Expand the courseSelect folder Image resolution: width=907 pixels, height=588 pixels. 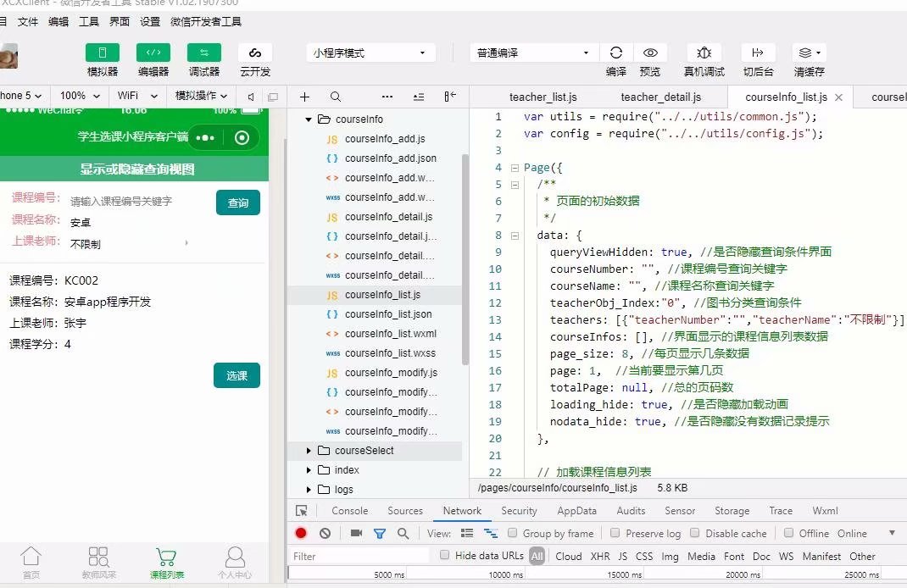[x=309, y=451]
